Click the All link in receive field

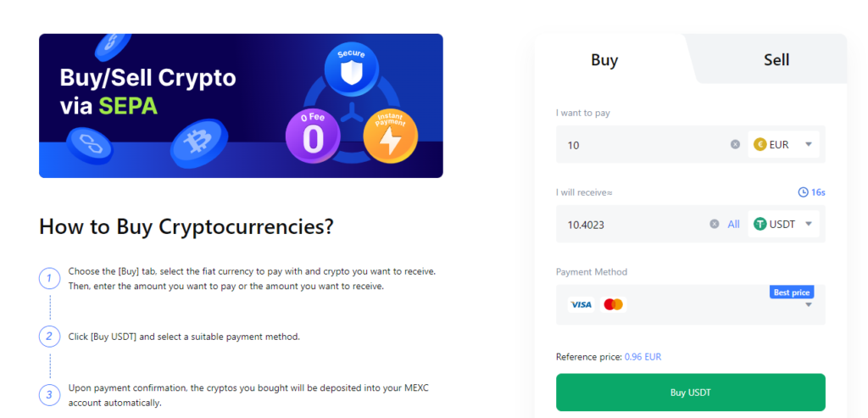[734, 224]
